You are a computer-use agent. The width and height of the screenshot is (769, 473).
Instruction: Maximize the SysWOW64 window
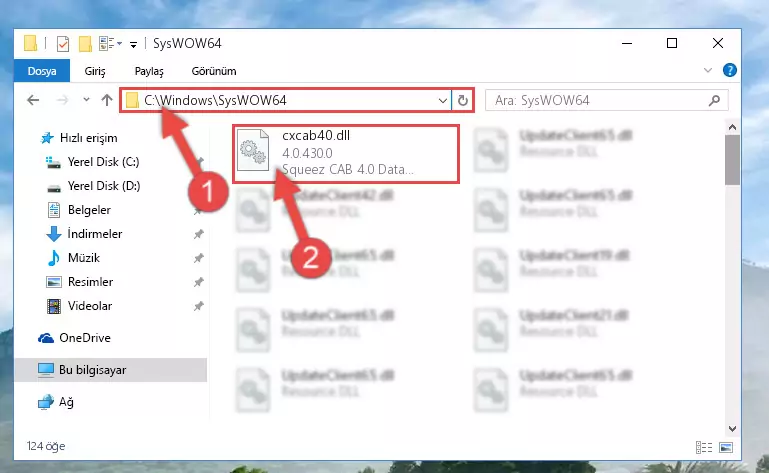click(x=672, y=43)
